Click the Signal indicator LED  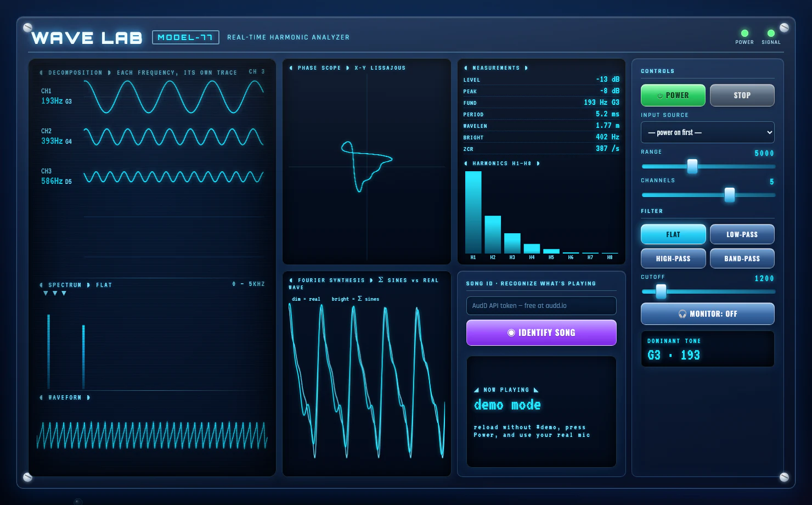tap(771, 33)
